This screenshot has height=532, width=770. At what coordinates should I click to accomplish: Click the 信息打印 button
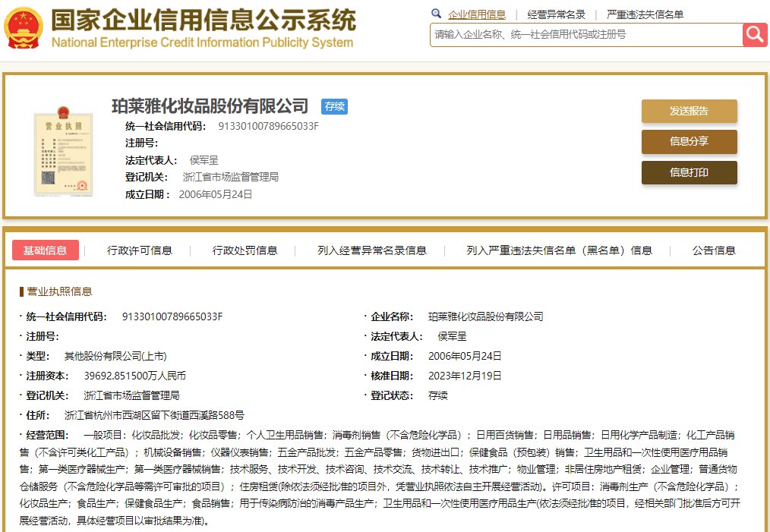coord(689,173)
